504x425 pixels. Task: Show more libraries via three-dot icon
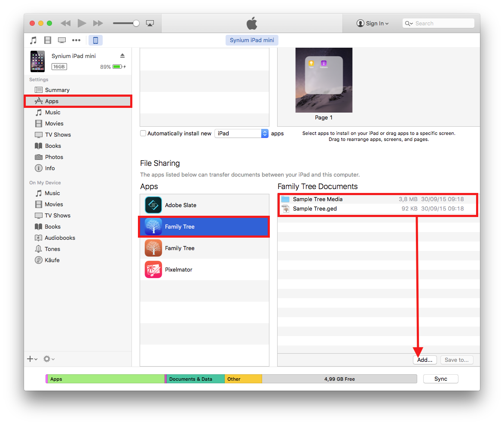(76, 40)
